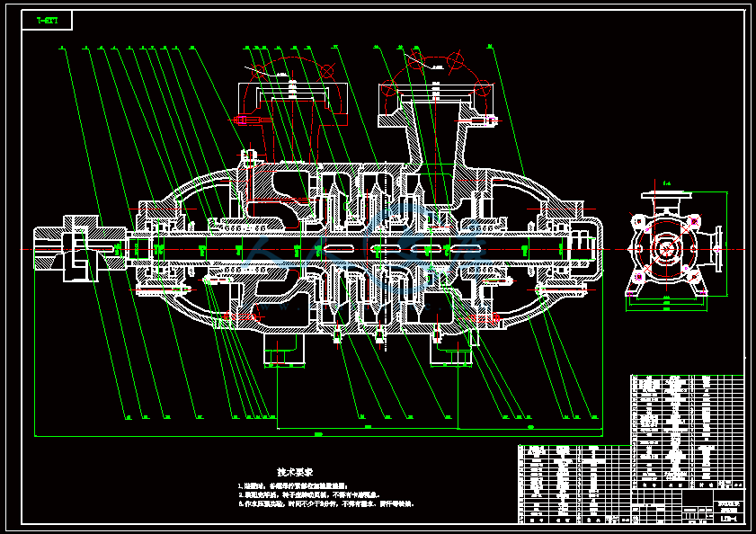The height and width of the screenshot is (534, 756).
Task: Select the pump end-view drawing
Action: [x=675, y=246]
